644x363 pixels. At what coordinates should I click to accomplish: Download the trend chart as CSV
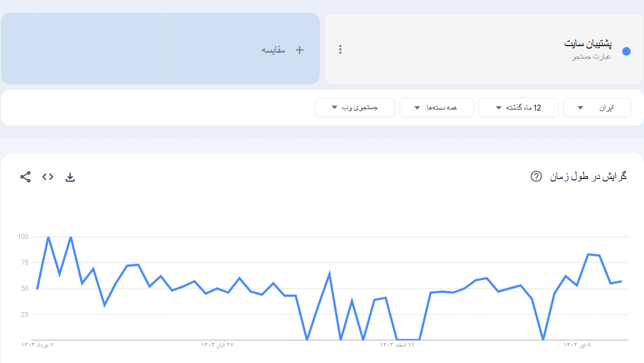[71, 177]
